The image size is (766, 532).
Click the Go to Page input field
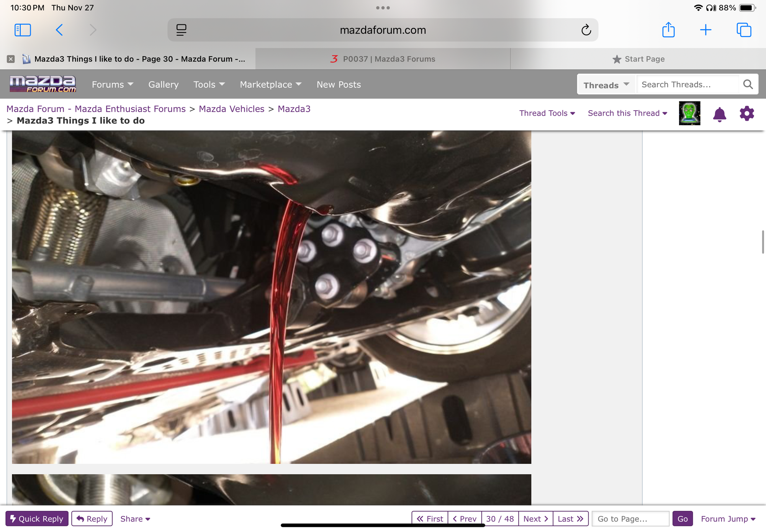(630, 519)
